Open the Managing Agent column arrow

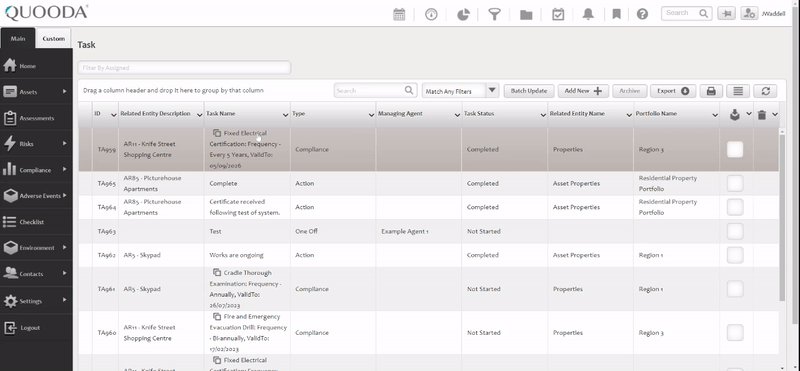tap(457, 115)
